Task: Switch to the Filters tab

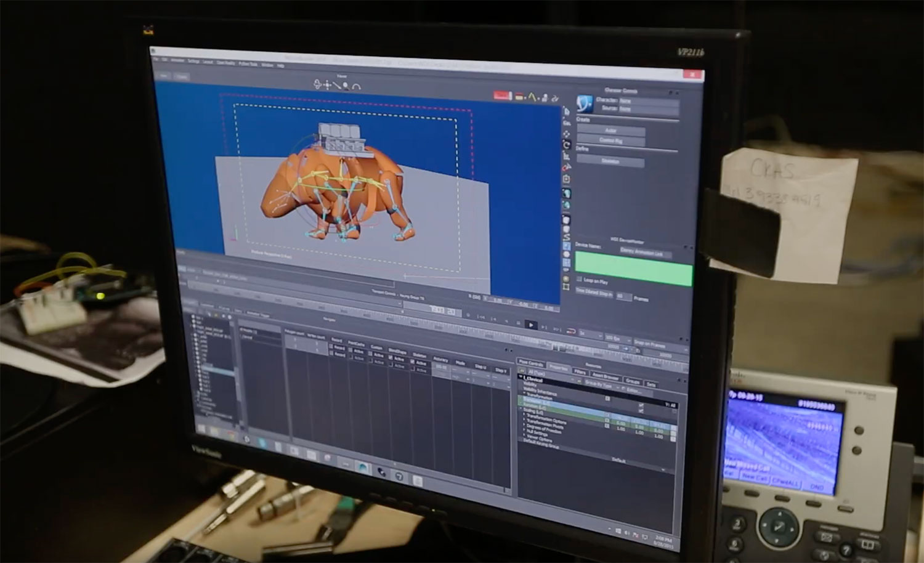Action: point(580,372)
